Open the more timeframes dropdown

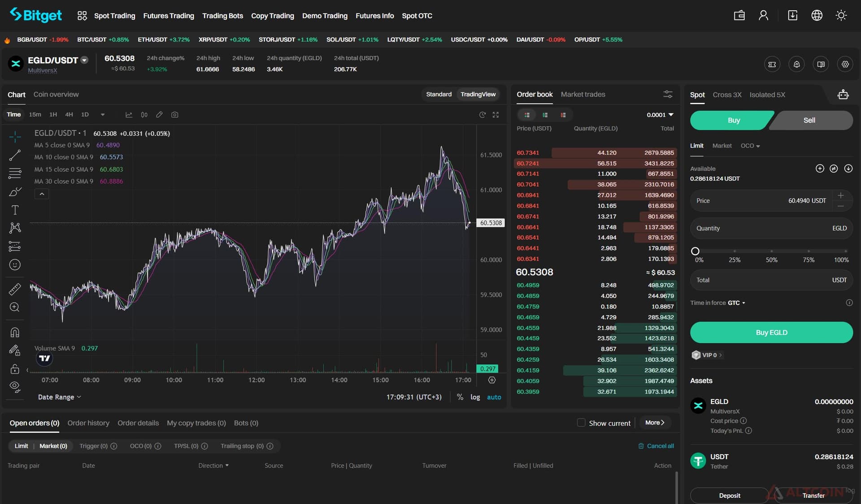103,115
